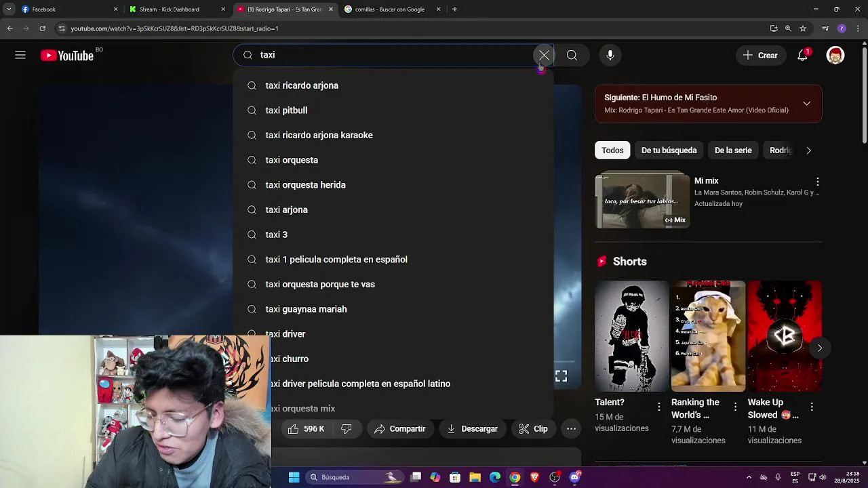Toggle fullscreen on the video player
The image size is (868, 488).
(561, 376)
